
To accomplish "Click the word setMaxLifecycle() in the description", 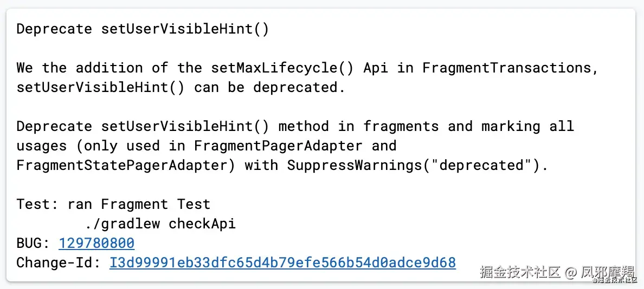I will tap(282, 68).
